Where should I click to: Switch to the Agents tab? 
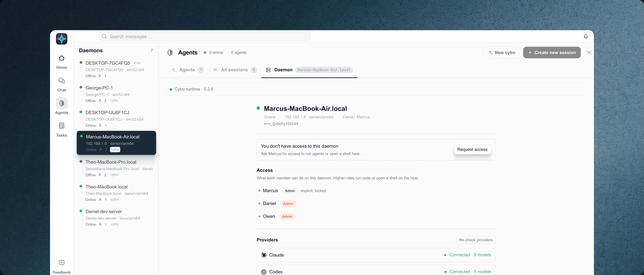pyautogui.click(x=188, y=70)
